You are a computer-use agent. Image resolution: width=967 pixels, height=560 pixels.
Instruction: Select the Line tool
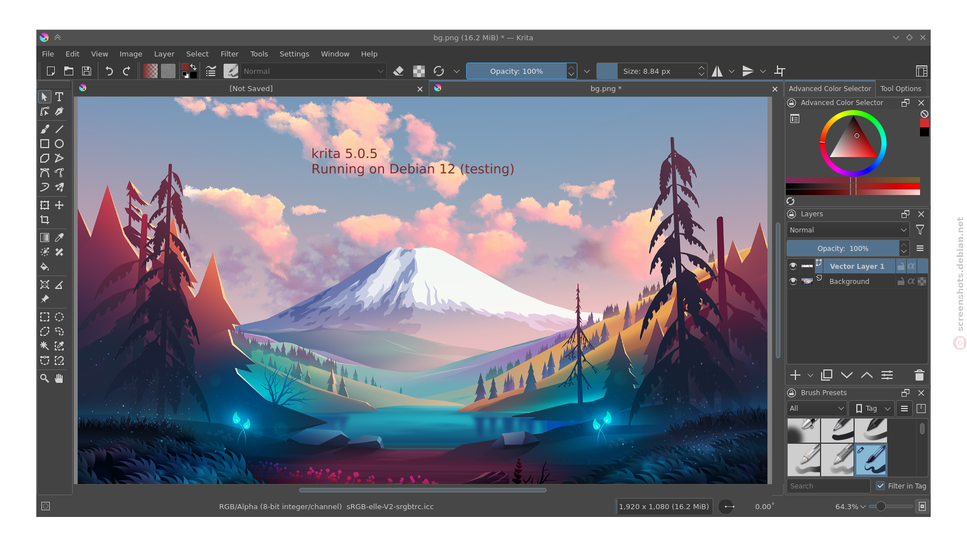(59, 129)
